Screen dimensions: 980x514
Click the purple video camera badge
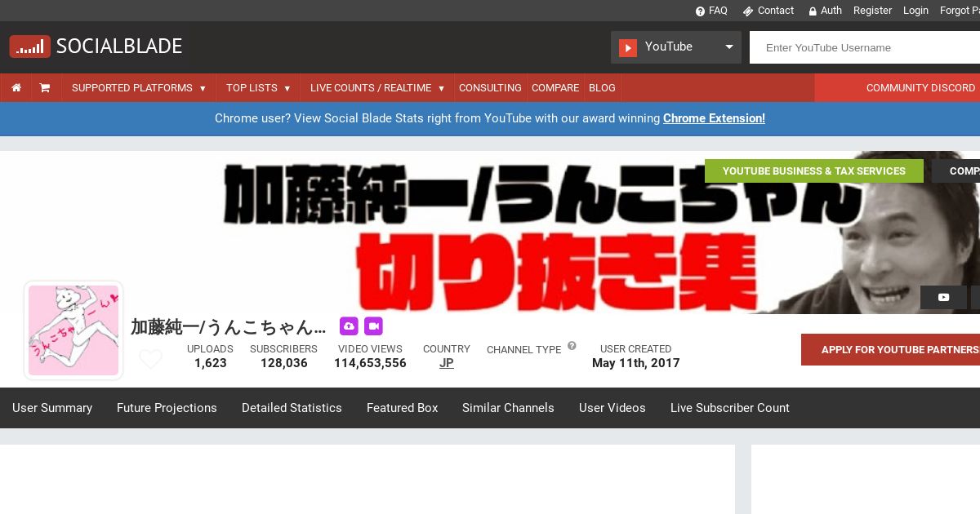pos(373,326)
